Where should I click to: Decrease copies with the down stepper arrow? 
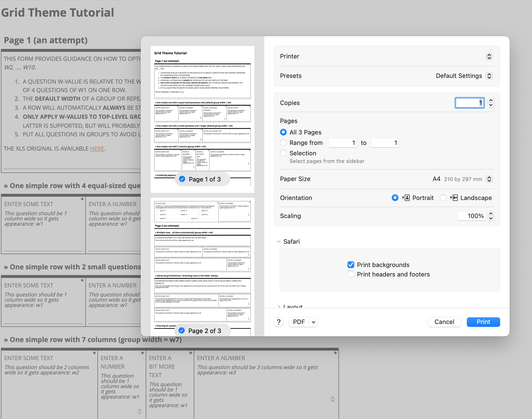click(x=490, y=105)
